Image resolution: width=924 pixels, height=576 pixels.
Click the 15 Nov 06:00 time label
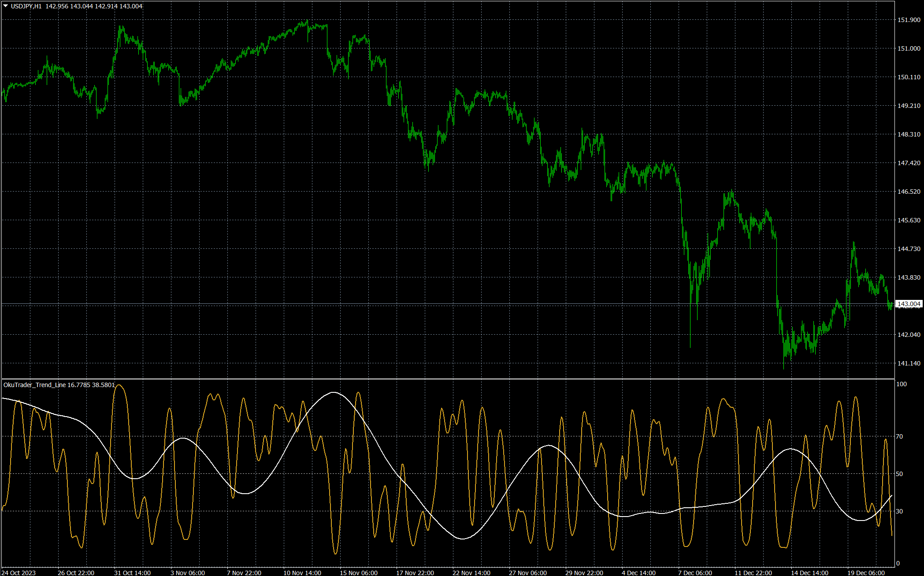pos(358,572)
